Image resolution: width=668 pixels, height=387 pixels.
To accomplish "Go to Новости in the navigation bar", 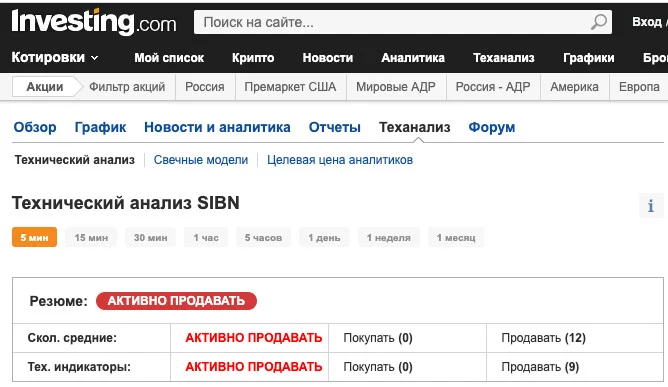I will pyautogui.click(x=328, y=58).
